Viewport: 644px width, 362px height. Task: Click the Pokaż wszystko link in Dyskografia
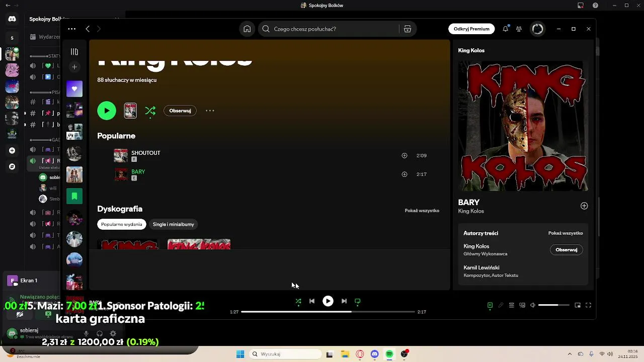pyautogui.click(x=422, y=211)
